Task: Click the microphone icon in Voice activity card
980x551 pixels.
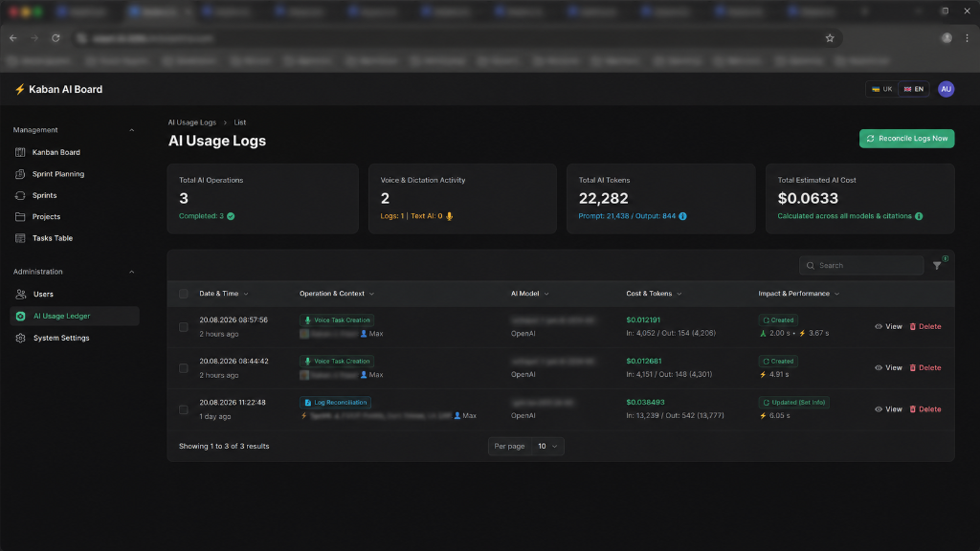Action: (x=449, y=216)
